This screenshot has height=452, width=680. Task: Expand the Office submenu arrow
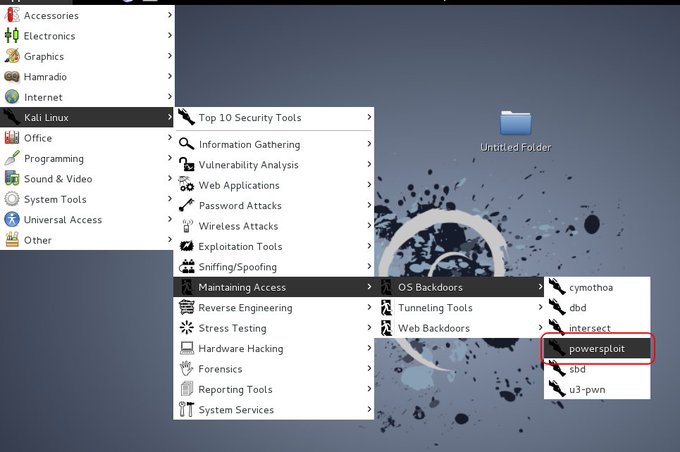point(170,137)
